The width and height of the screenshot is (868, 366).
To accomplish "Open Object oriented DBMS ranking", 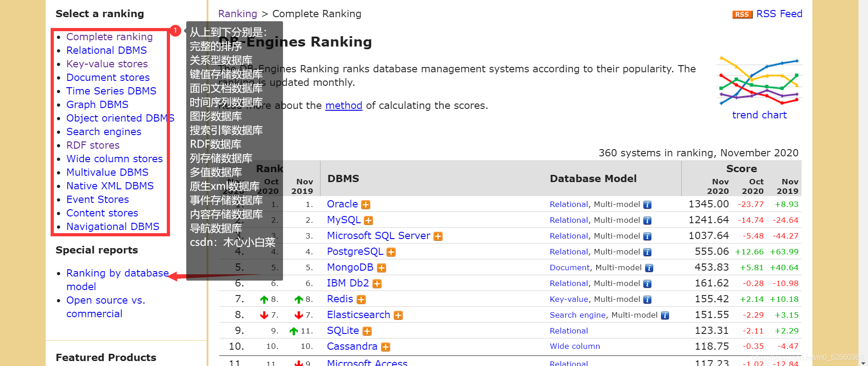I will (x=120, y=118).
